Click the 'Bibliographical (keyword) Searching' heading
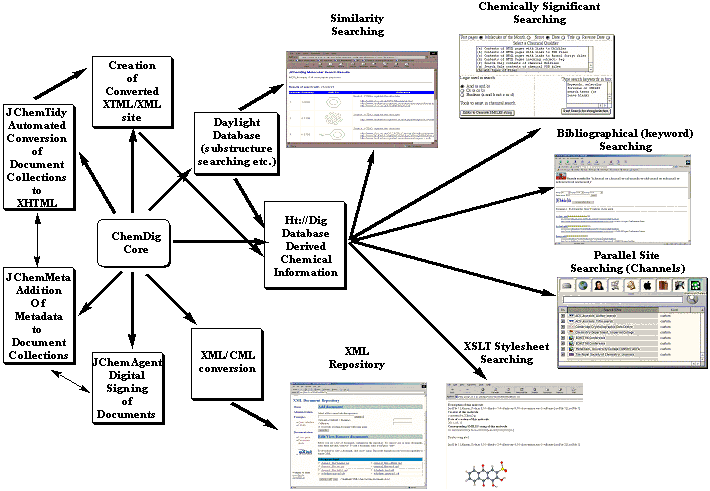 pos(625,140)
